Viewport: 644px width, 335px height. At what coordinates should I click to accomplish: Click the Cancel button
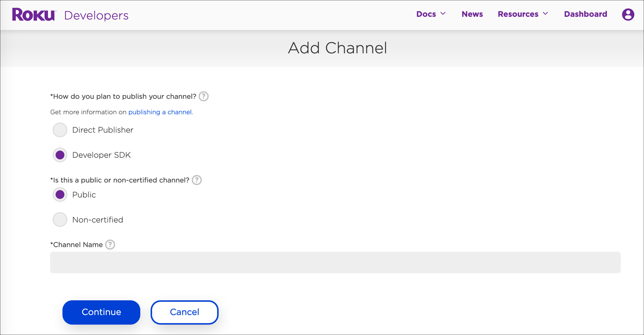coord(184,312)
